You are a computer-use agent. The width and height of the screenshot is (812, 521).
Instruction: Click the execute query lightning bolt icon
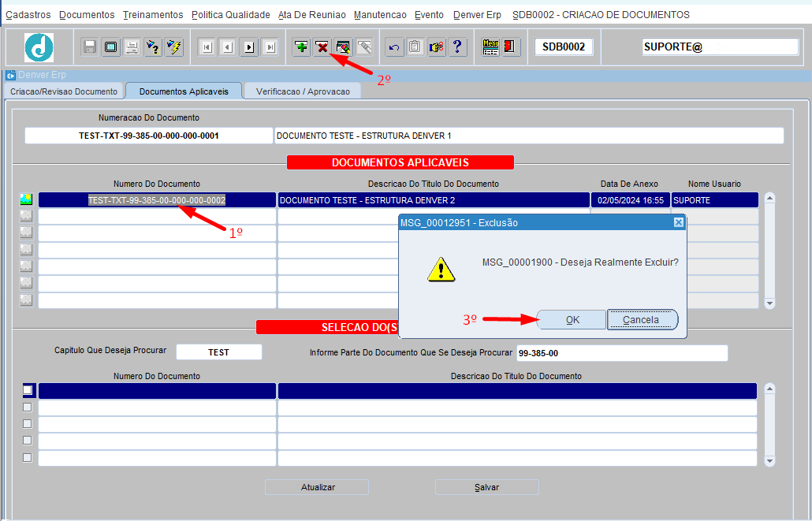[x=174, y=47]
